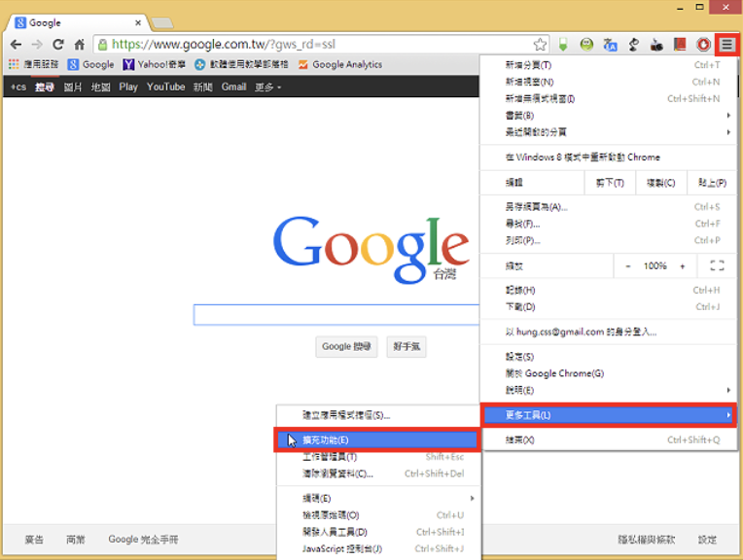The height and width of the screenshot is (560, 743).
Task: Enter full screen with the zoom-row icon
Action: [717, 265]
